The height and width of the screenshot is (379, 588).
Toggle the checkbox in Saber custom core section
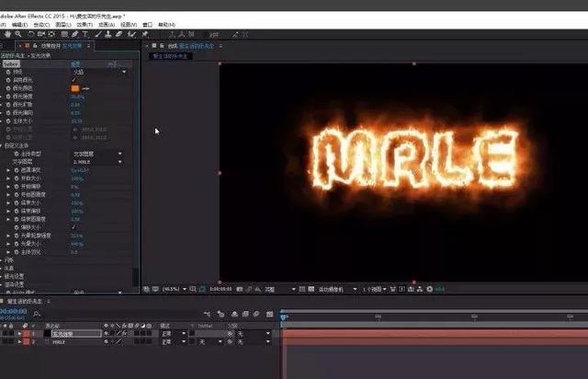point(73,227)
